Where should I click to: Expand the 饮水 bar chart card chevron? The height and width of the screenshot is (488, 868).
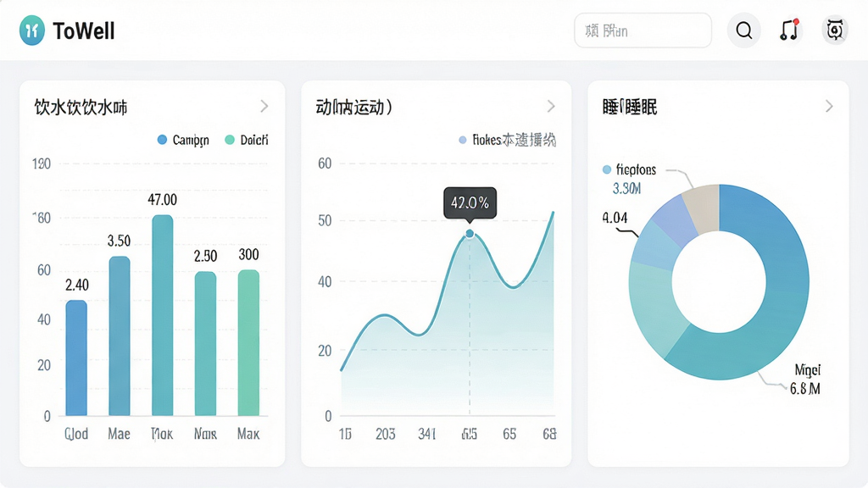tap(264, 106)
